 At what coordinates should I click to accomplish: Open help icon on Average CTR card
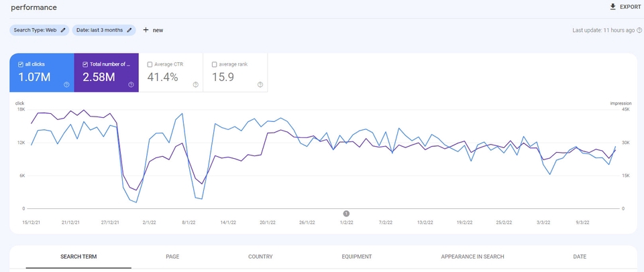195,84
